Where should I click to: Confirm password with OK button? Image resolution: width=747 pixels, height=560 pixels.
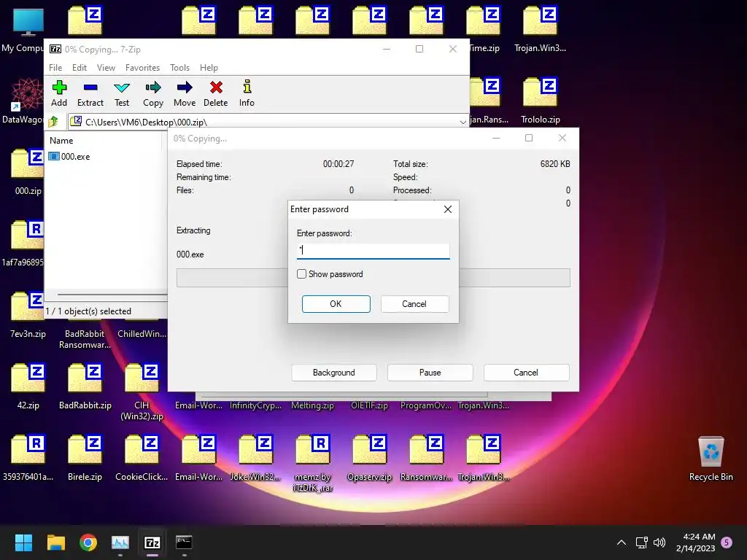click(336, 304)
